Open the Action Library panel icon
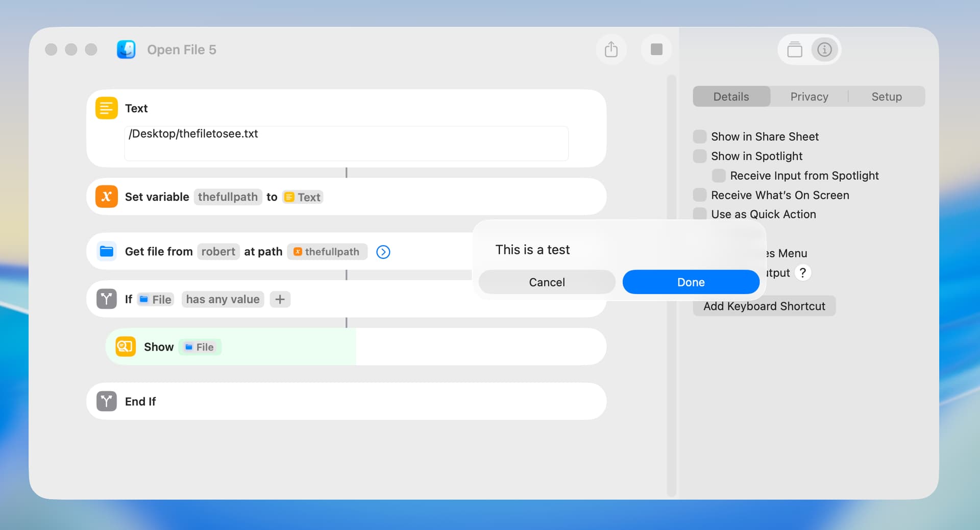 [x=794, y=50]
